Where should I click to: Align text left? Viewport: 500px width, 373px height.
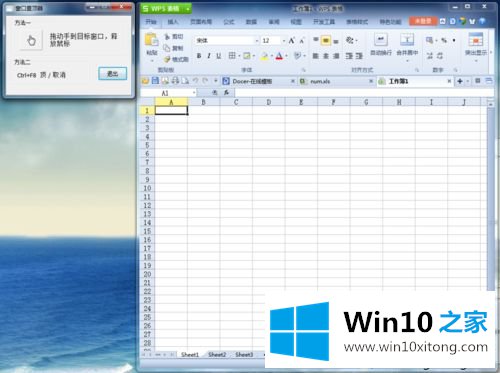click(316, 56)
